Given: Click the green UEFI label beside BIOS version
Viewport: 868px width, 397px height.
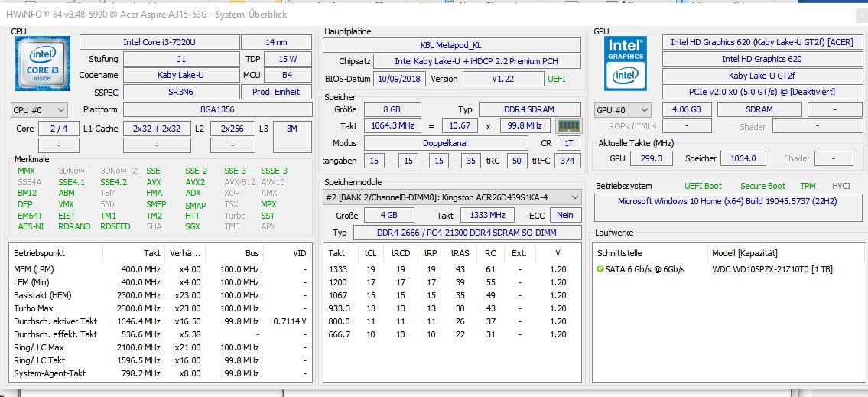Looking at the screenshot, I should [x=557, y=79].
